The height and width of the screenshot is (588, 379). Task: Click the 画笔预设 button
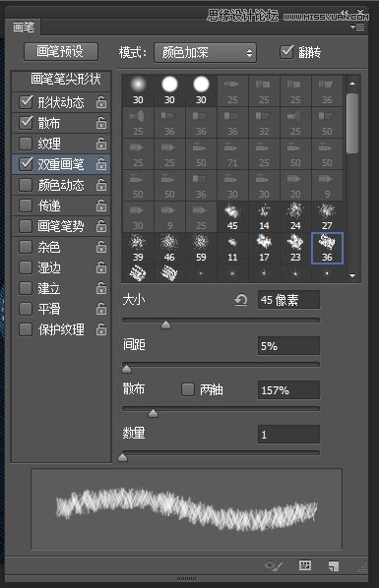click(x=61, y=52)
